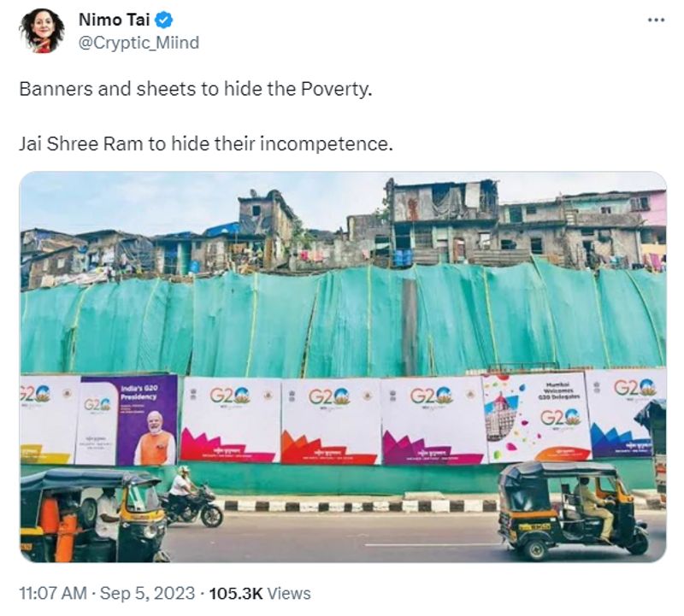The width and height of the screenshot is (684, 616).
Task: Click the G20 banner with the magenta-purple base
Action: 433,420
